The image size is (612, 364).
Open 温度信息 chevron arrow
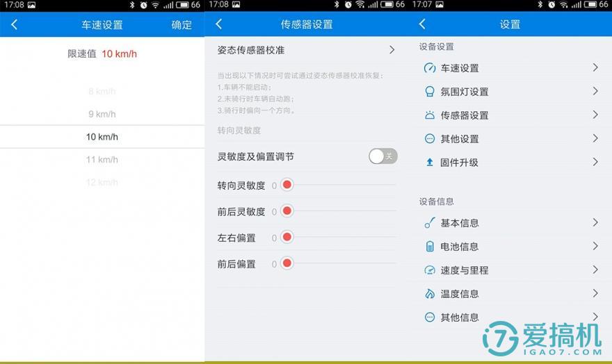(595, 293)
